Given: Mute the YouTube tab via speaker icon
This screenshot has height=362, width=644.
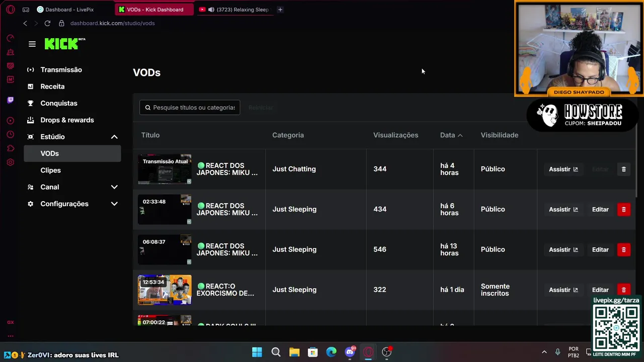Looking at the screenshot, I should (x=211, y=10).
